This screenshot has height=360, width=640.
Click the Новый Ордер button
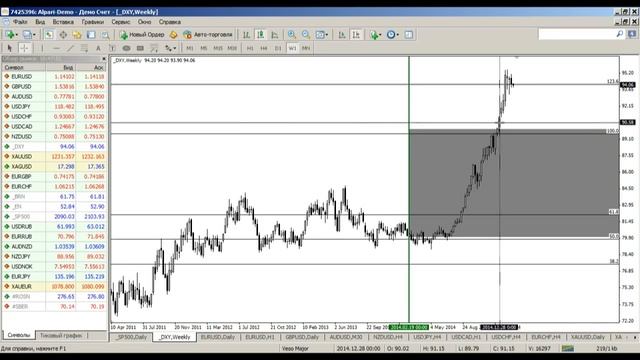(142, 35)
